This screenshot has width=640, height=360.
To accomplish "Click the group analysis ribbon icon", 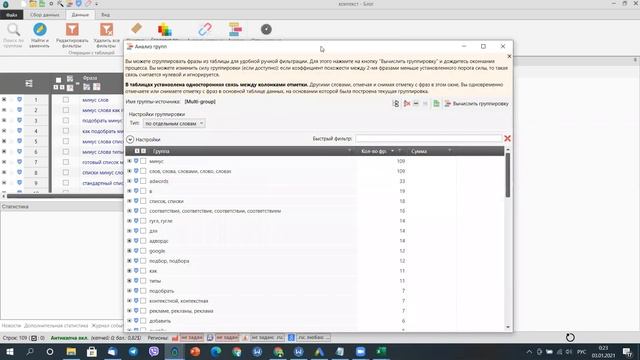I will [x=235, y=29].
